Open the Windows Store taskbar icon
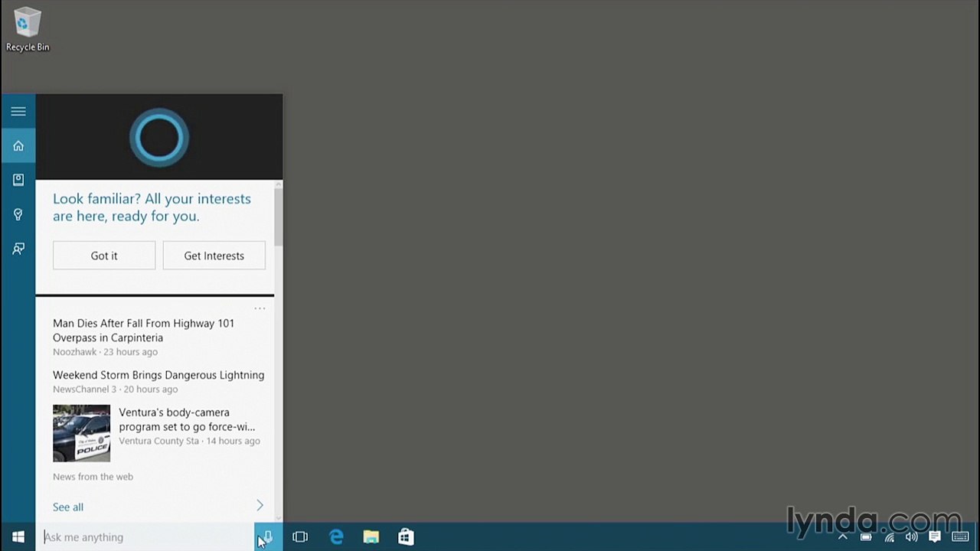 [x=406, y=537]
